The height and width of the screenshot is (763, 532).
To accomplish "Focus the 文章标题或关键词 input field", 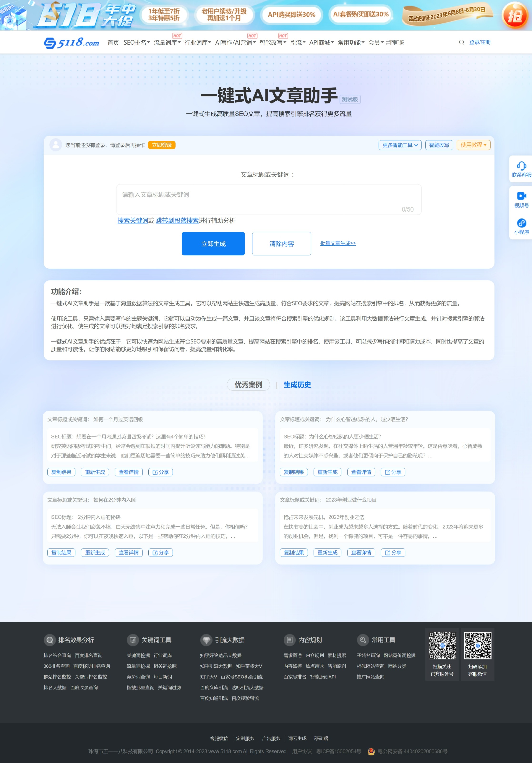I will tap(269, 199).
